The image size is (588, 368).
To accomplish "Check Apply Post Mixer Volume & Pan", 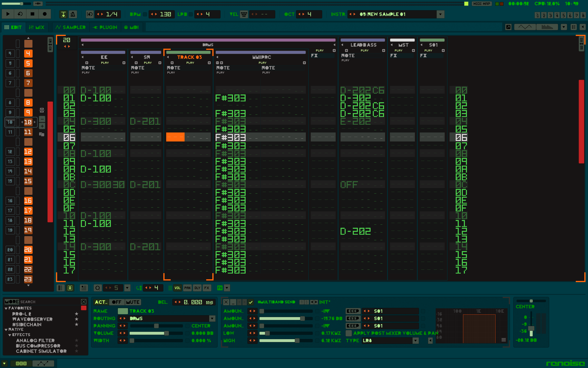I will click(x=349, y=333).
